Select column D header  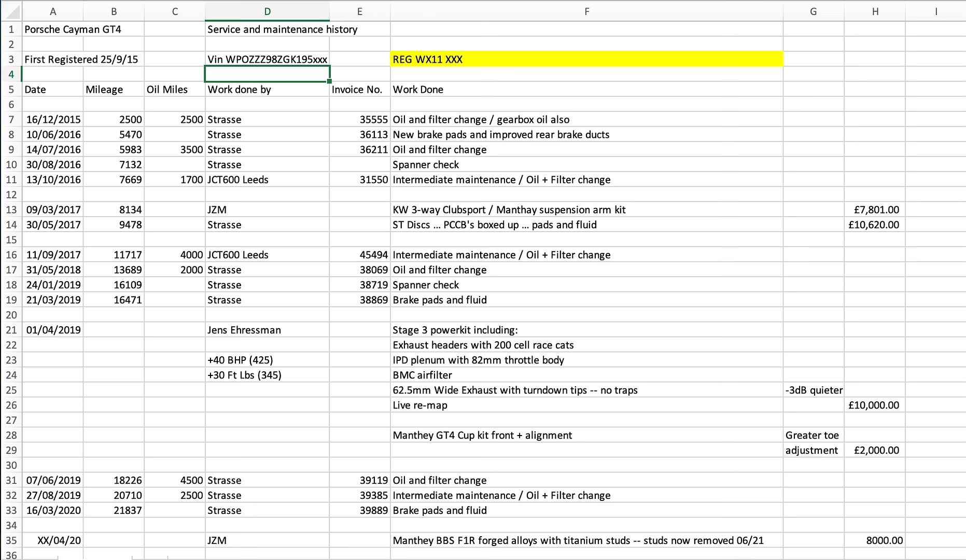(x=267, y=11)
